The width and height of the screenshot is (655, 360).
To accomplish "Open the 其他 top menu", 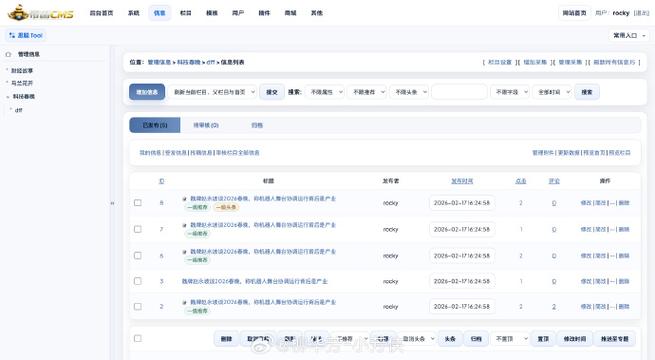I will [317, 13].
